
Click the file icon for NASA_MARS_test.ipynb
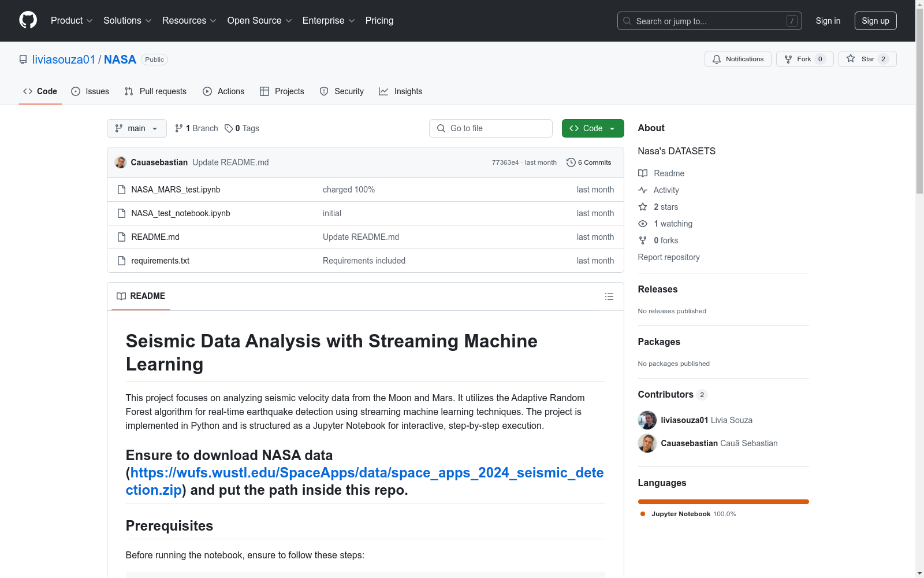click(x=121, y=190)
